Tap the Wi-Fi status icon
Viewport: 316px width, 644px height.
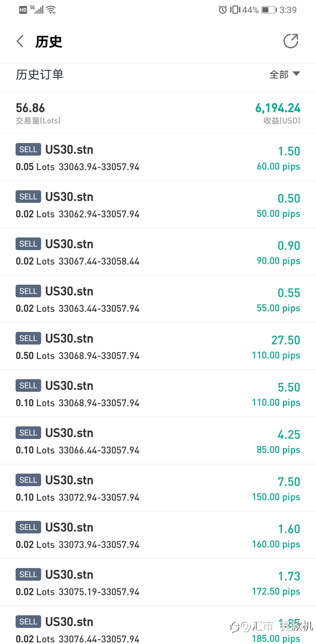click(51, 10)
